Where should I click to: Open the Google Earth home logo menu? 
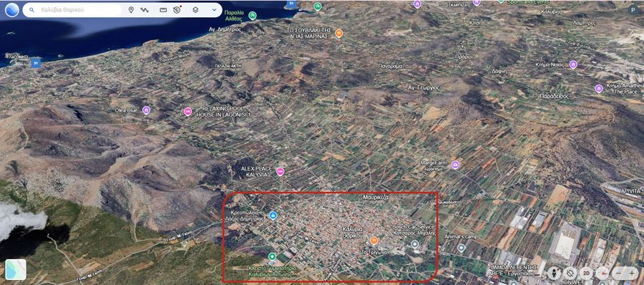click(11, 10)
